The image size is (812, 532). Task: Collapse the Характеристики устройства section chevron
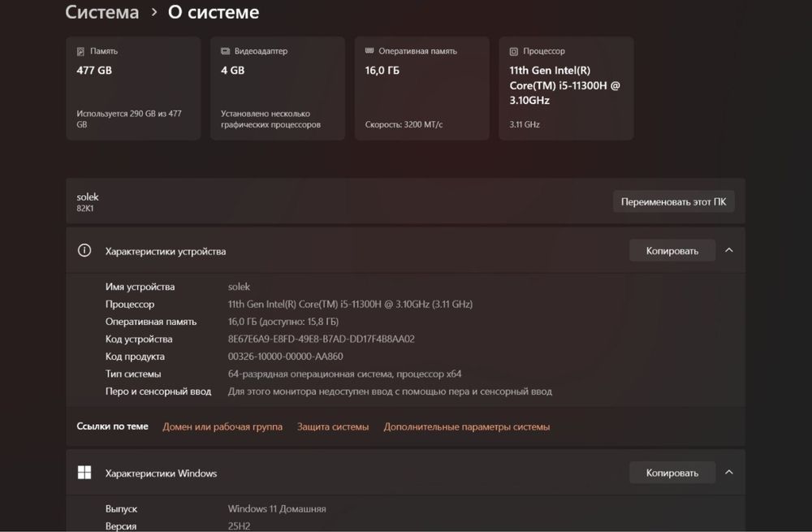tap(729, 250)
